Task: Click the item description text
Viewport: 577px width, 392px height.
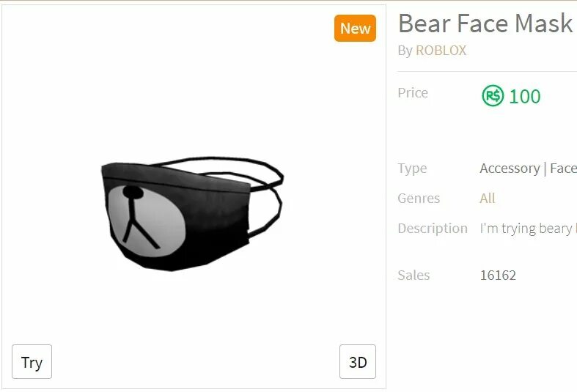Action: [528, 229]
